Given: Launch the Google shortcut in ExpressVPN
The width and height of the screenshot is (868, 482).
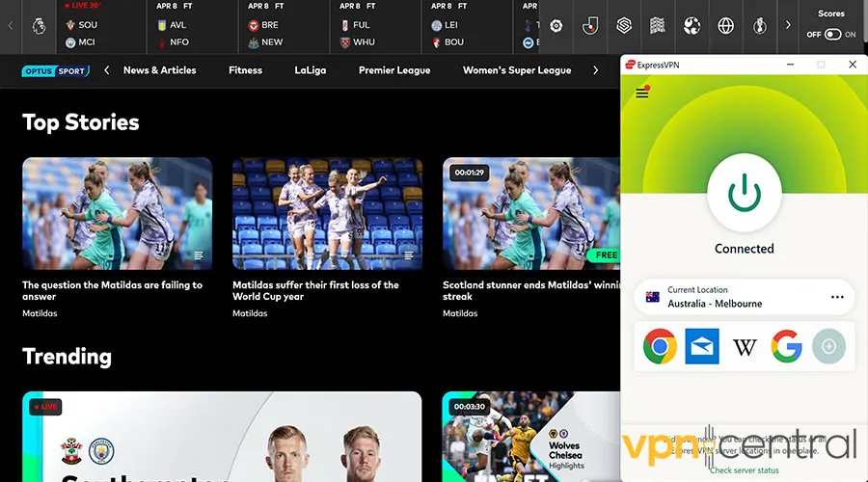Looking at the screenshot, I should [787, 346].
